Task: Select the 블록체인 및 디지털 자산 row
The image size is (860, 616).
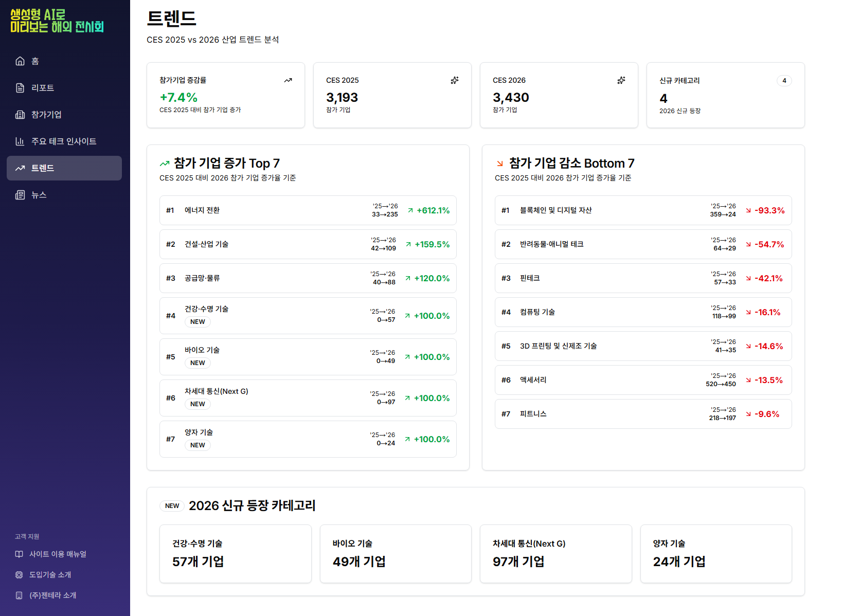Action: [643, 210]
